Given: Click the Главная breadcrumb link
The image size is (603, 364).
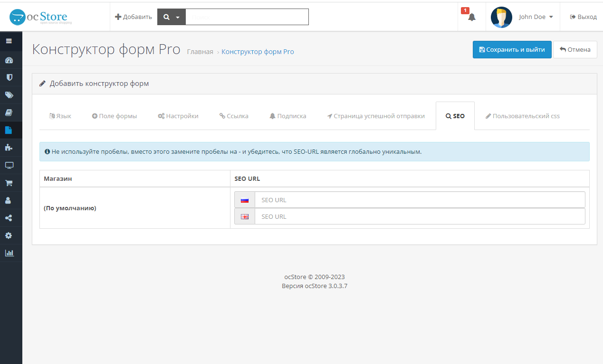Looking at the screenshot, I should pyautogui.click(x=200, y=52).
